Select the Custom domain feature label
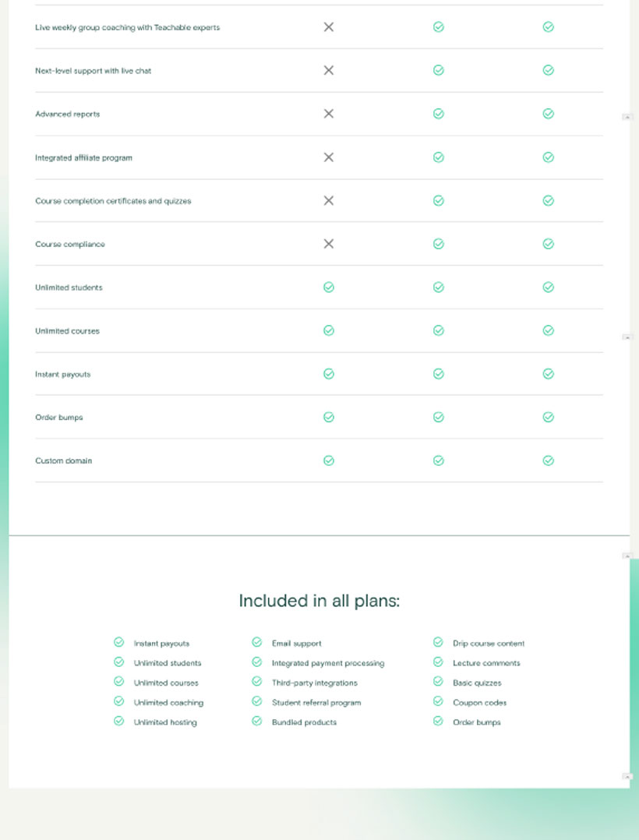Image resolution: width=639 pixels, height=840 pixels. coord(64,461)
